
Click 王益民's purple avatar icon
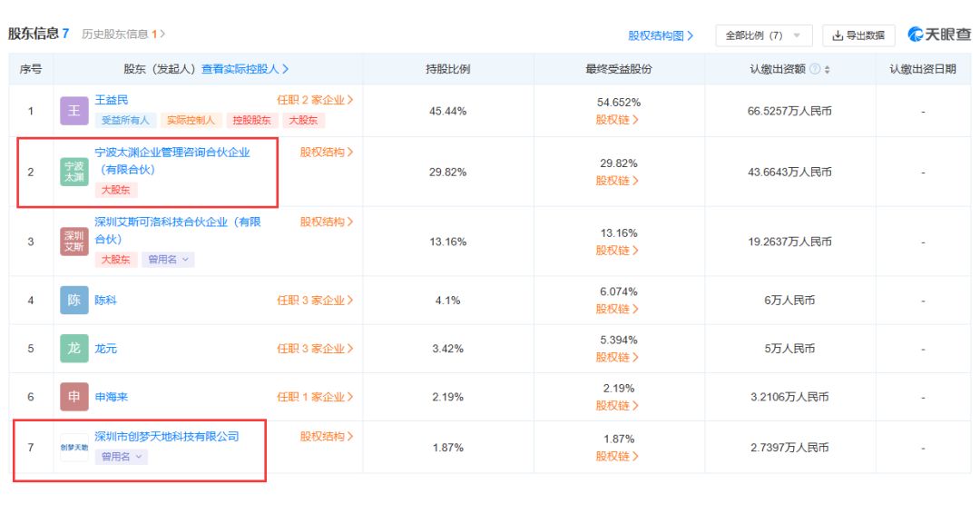click(74, 111)
